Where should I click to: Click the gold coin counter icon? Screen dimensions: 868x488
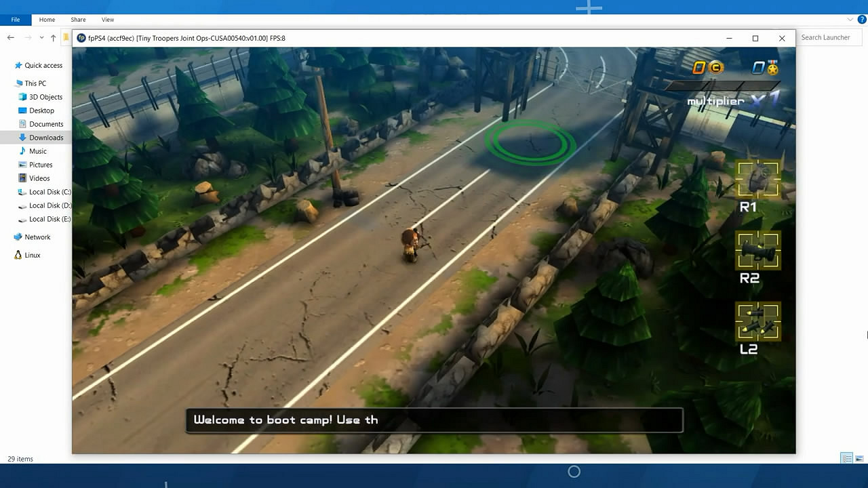coord(715,67)
